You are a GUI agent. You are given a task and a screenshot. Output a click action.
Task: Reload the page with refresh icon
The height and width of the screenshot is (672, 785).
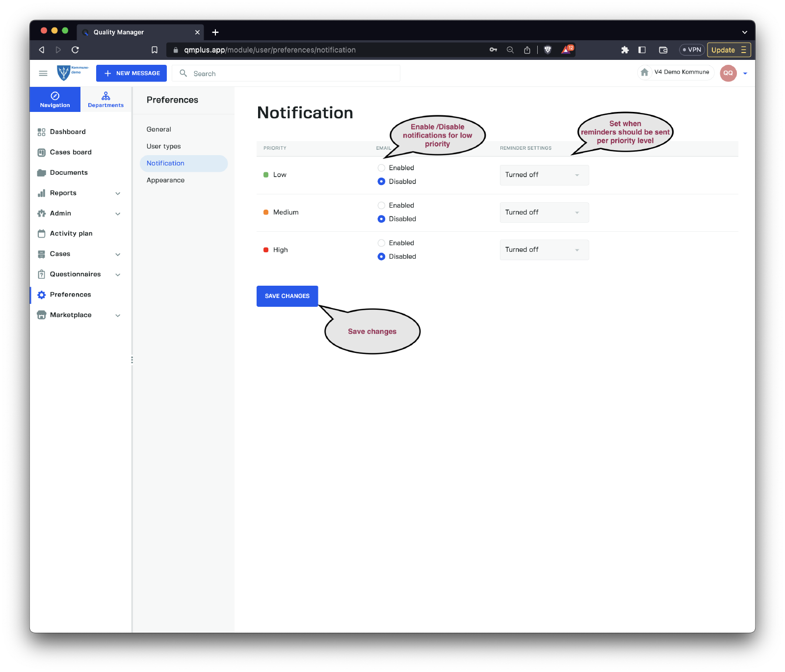click(75, 50)
